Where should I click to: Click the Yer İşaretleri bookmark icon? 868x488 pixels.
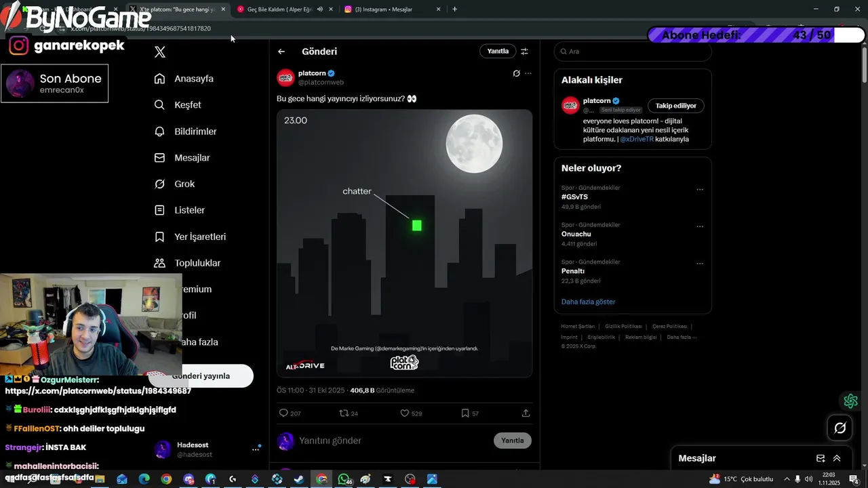(x=159, y=237)
